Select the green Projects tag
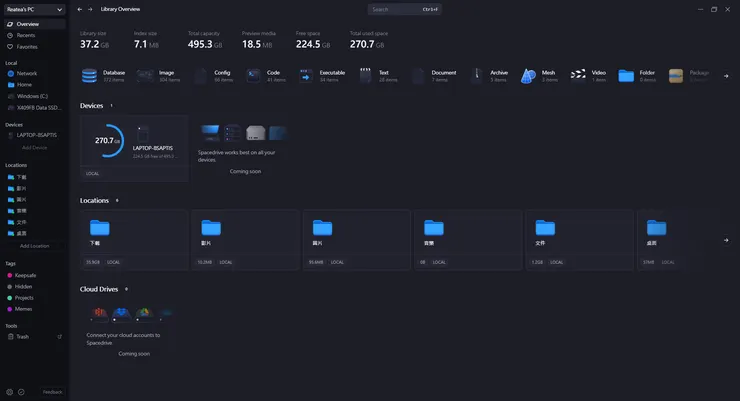This screenshot has height=401, width=740. (x=34, y=298)
